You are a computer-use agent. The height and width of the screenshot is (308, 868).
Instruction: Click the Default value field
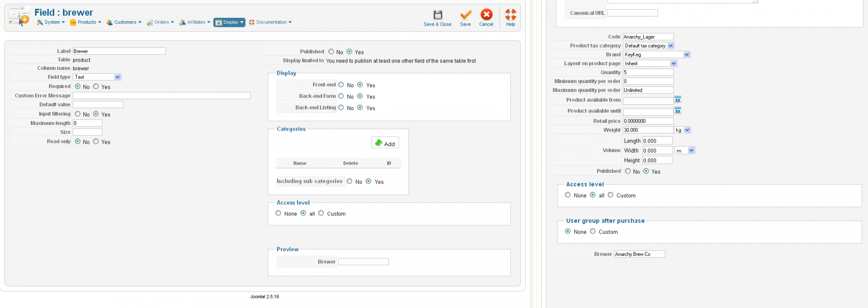98,105
